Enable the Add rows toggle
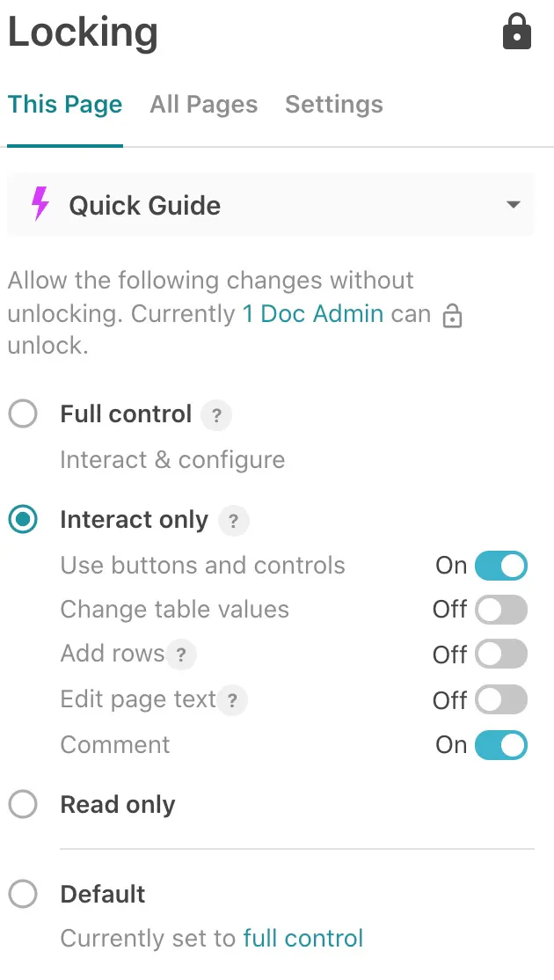Image resolution: width=554 pixels, height=980 pixels. click(x=500, y=655)
